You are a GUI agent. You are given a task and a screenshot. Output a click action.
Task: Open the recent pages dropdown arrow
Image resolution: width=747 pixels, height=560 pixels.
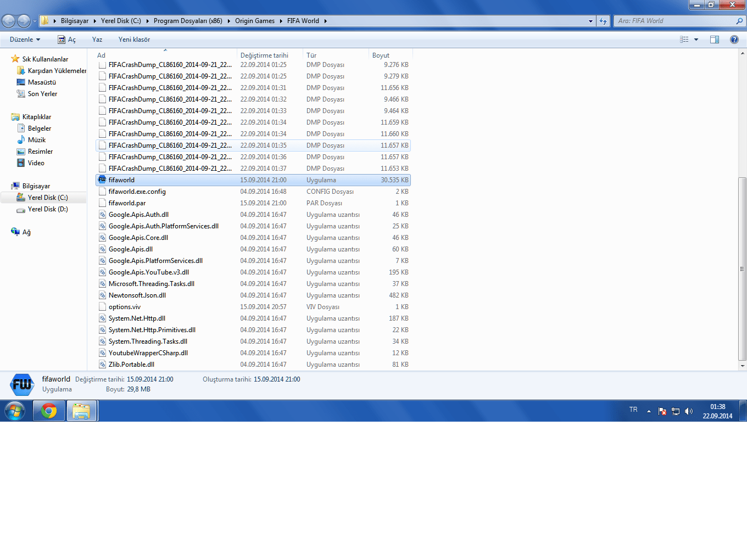[x=35, y=21]
